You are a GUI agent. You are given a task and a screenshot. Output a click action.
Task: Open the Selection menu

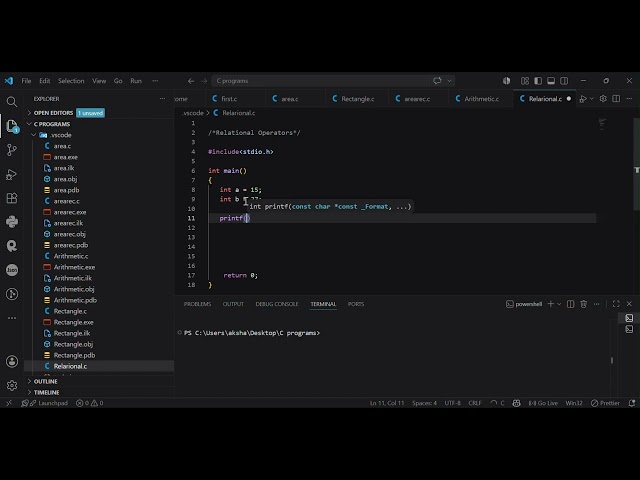[71, 81]
